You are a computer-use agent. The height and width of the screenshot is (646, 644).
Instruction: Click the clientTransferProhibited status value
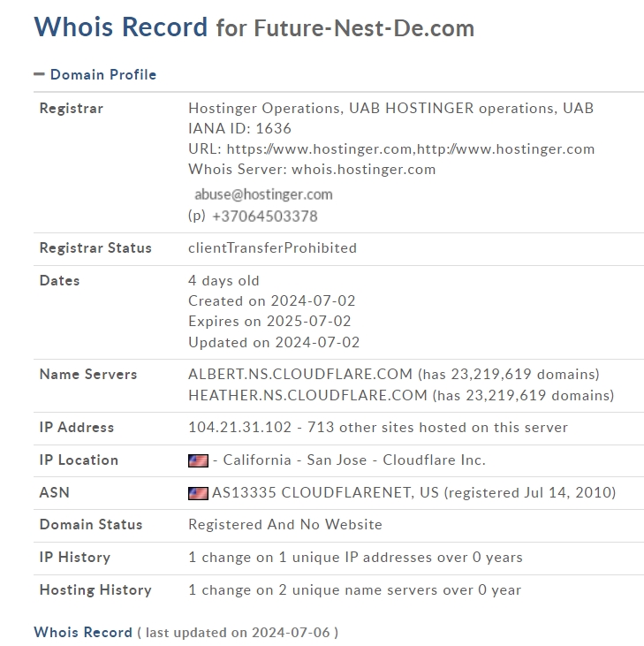tap(272, 248)
